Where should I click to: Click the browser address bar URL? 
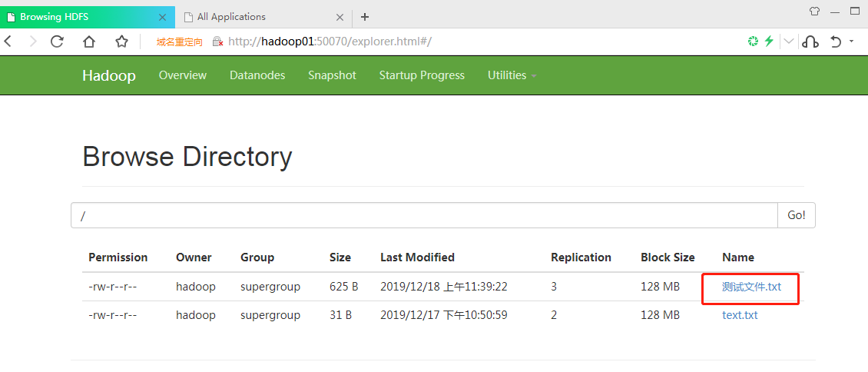pyautogui.click(x=330, y=42)
